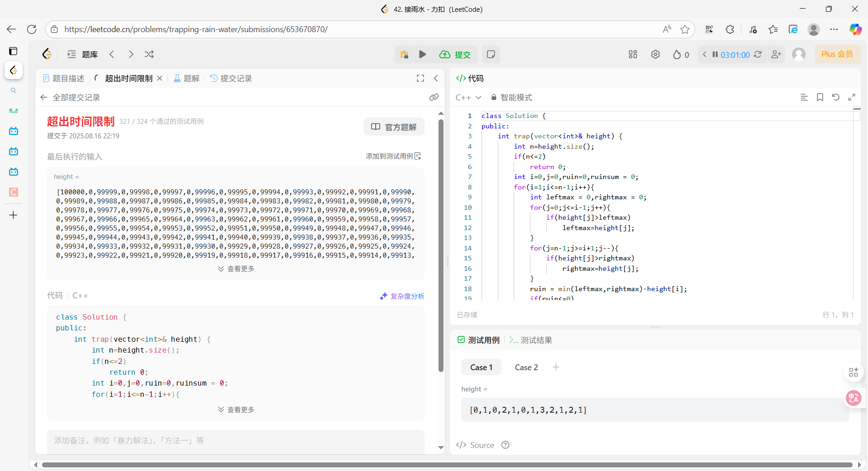
Task: Click the Plus 会员 button
Action: click(x=837, y=54)
